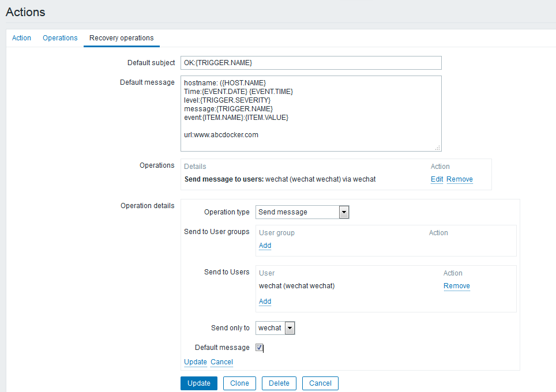Click the Default subject input field
This screenshot has width=556, height=392.
(x=311, y=62)
